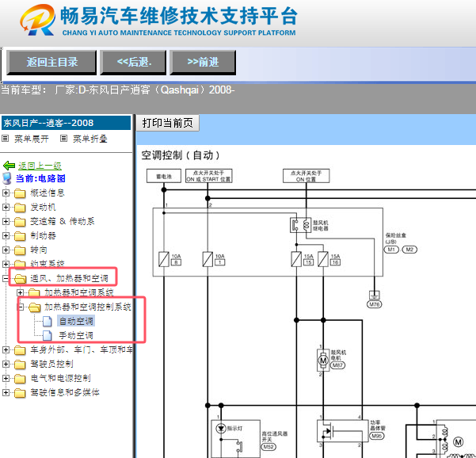476x458 pixels.
Task: Expand the 变速箱 & 传动系 node
Action: tap(6, 221)
